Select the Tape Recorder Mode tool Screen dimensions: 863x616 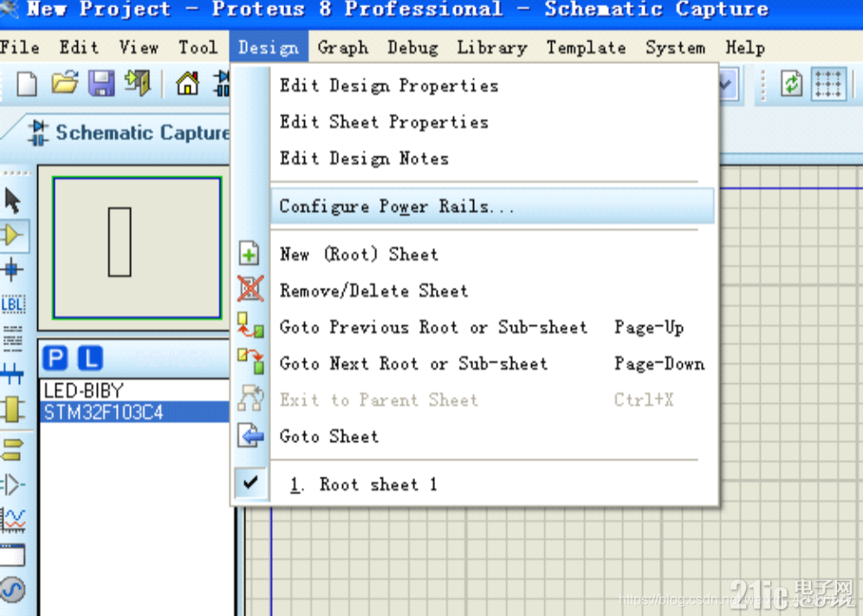(x=13, y=554)
